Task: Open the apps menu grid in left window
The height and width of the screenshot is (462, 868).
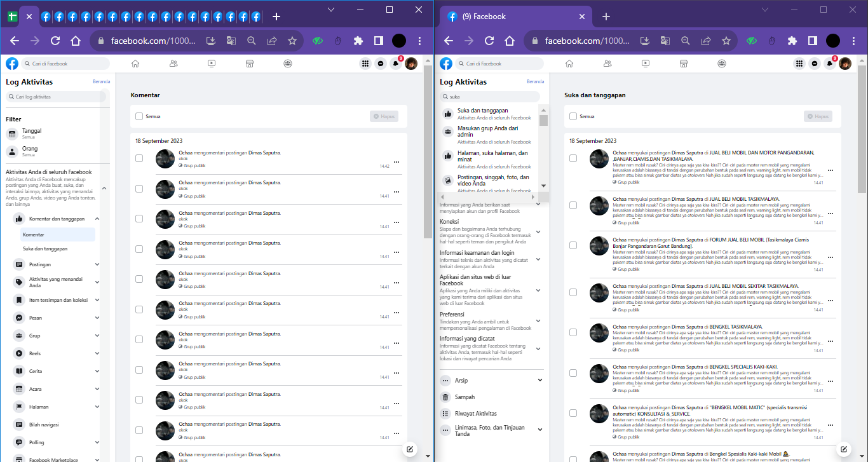Action: tap(365, 64)
